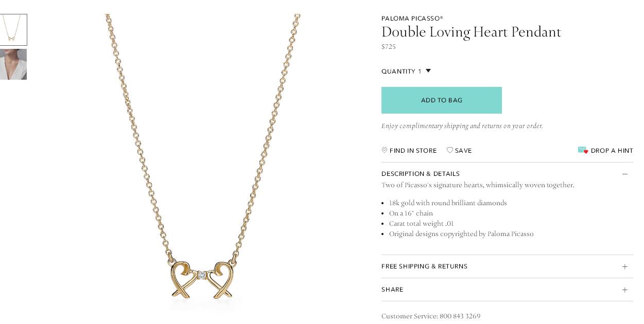The width and height of the screenshot is (644, 324).
Task: Click the Paloma Picasso brand label
Action: pyautogui.click(x=412, y=19)
